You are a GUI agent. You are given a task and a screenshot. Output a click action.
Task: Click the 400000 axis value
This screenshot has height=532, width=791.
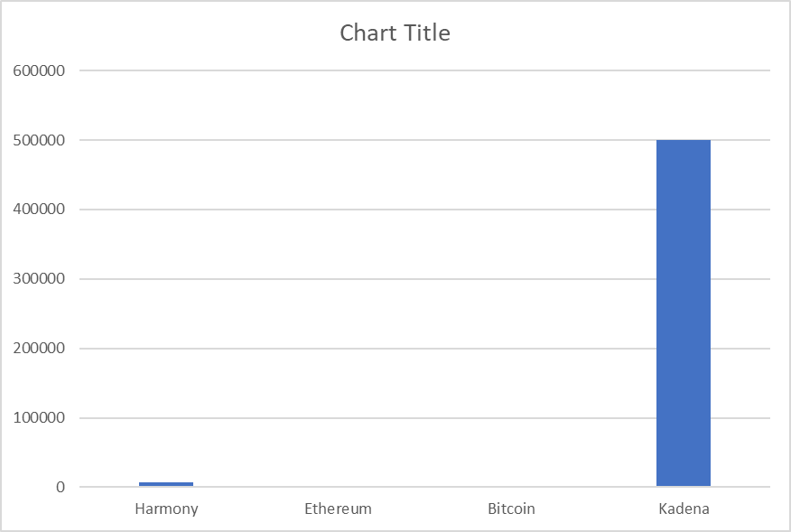click(x=41, y=210)
